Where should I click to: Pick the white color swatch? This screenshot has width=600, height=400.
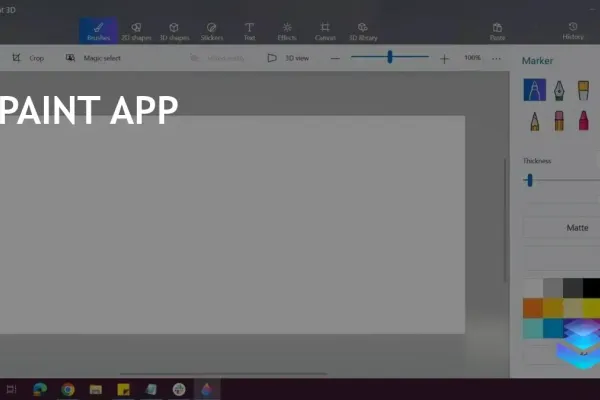pyautogui.click(x=533, y=288)
